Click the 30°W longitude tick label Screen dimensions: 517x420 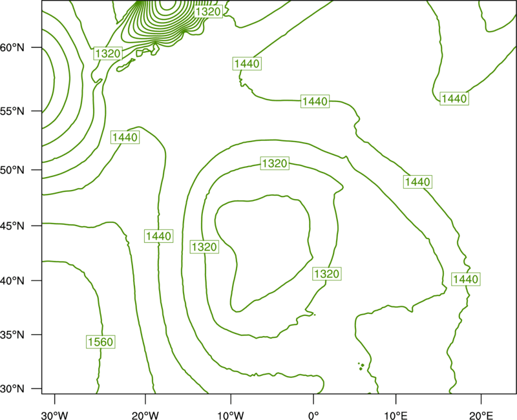(55, 415)
